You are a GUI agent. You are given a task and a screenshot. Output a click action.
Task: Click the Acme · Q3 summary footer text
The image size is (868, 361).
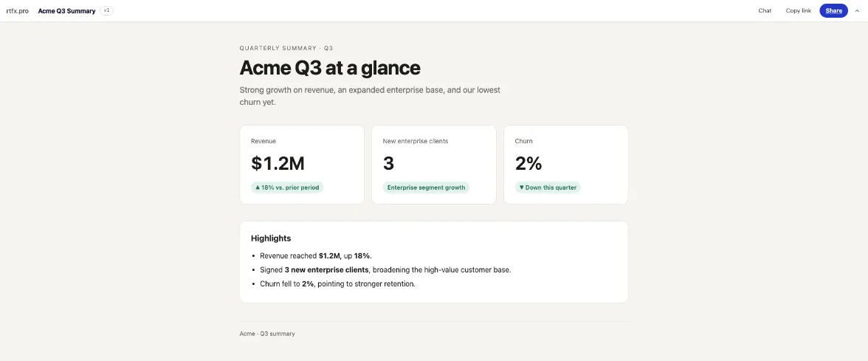267,334
